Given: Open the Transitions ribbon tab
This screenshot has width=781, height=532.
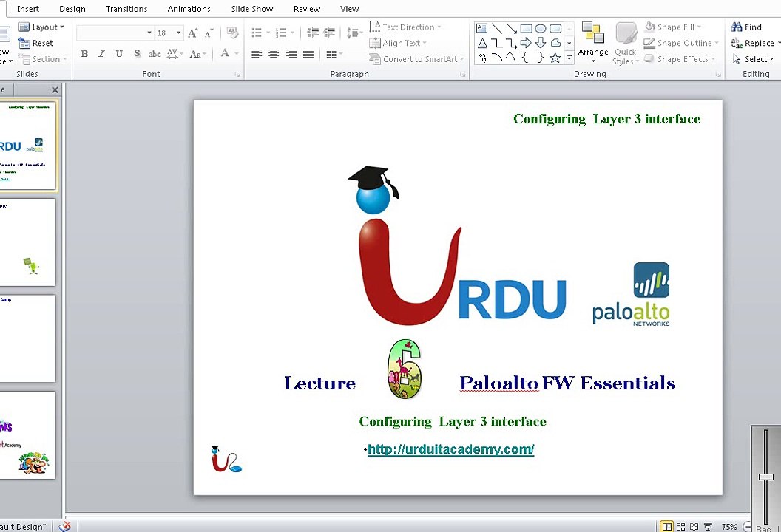Looking at the screenshot, I should tap(126, 9).
